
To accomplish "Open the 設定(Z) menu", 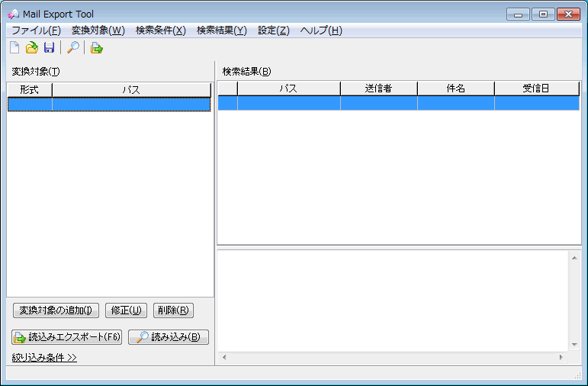I will click(x=273, y=31).
